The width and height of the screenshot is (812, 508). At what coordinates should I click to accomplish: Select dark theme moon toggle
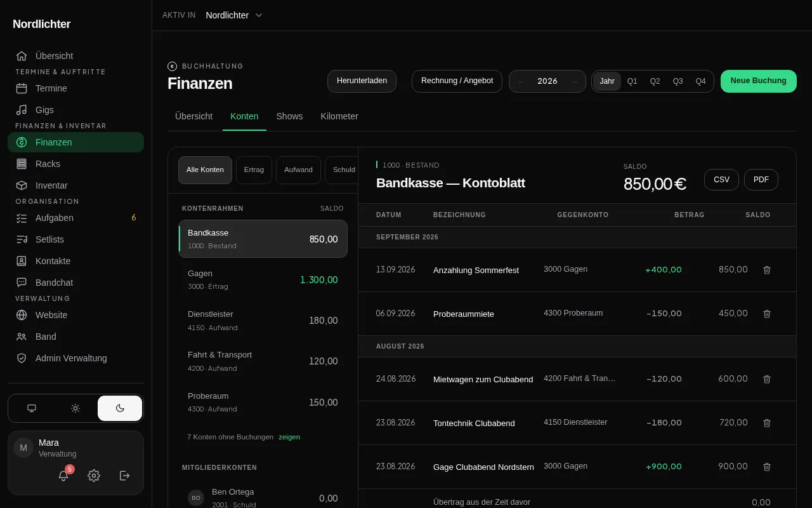click(x=120, y=408)
